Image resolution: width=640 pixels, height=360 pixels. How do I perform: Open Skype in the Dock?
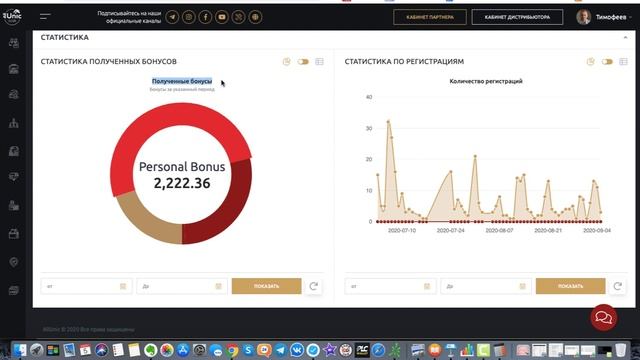[x=248, y=350]
